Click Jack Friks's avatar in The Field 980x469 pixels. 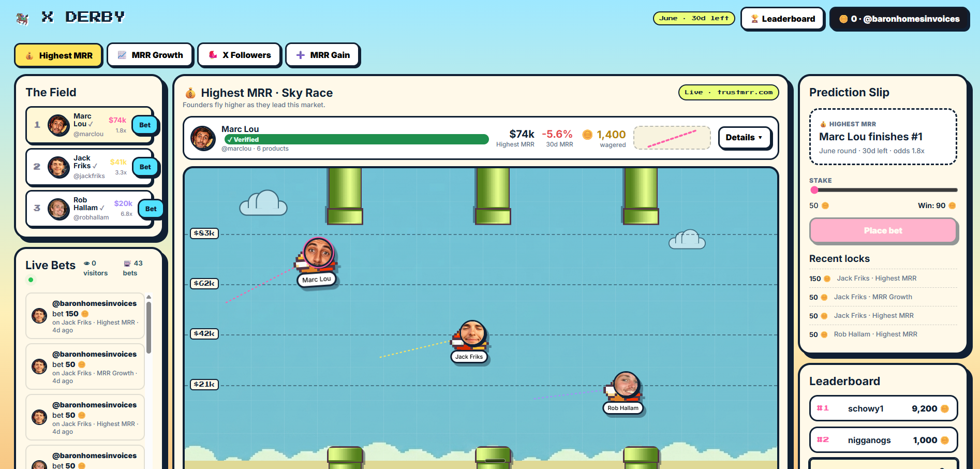click(58, 167)
